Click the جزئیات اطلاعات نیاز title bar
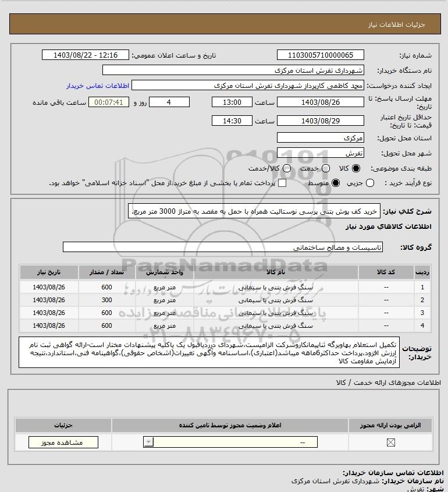The width and height of the screenshot is (448, 492). point(225,24)
